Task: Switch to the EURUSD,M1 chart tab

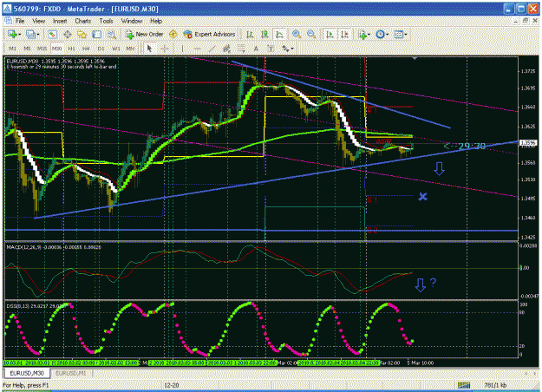Action: point(71,373)
